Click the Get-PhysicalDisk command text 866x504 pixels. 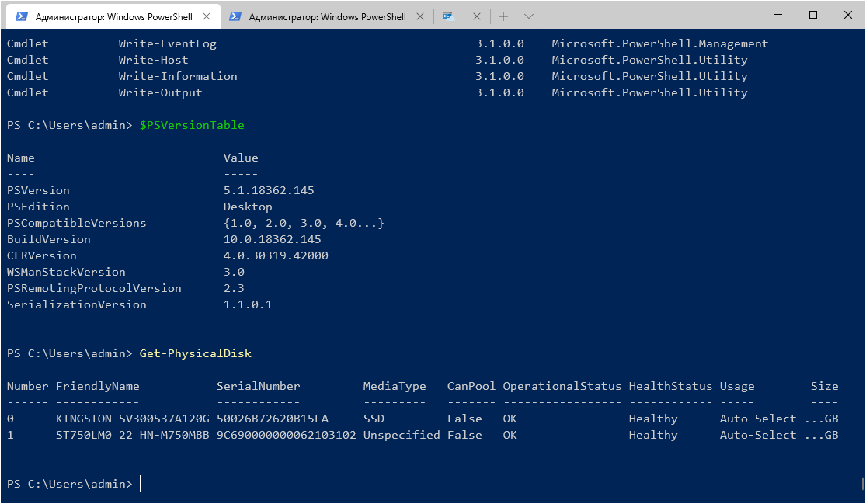(195, 353)
